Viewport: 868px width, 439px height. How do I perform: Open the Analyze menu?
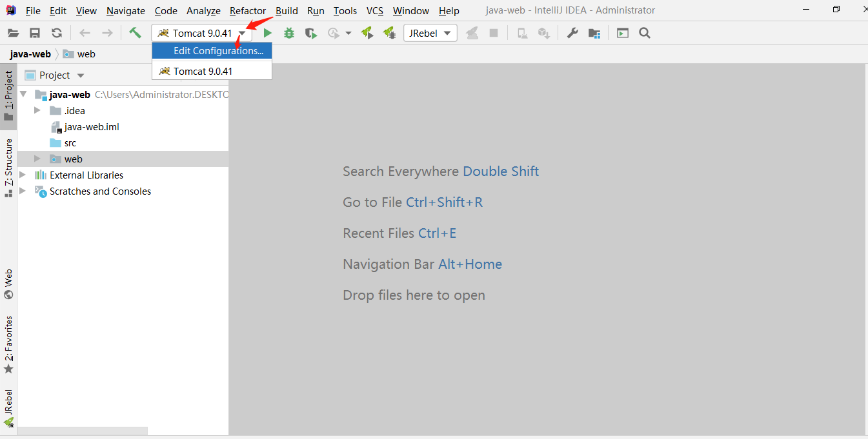pyautogui.click(x=203, y=10)
